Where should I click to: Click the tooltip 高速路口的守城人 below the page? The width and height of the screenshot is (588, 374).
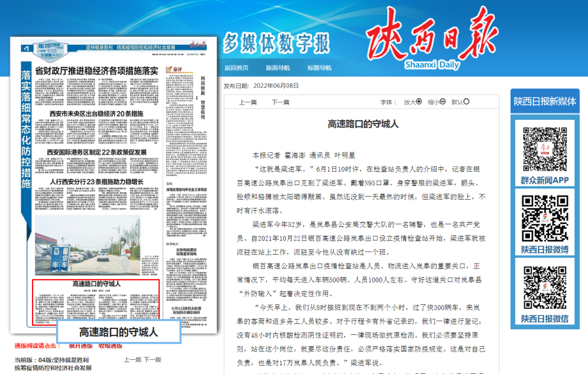point(119,332)
